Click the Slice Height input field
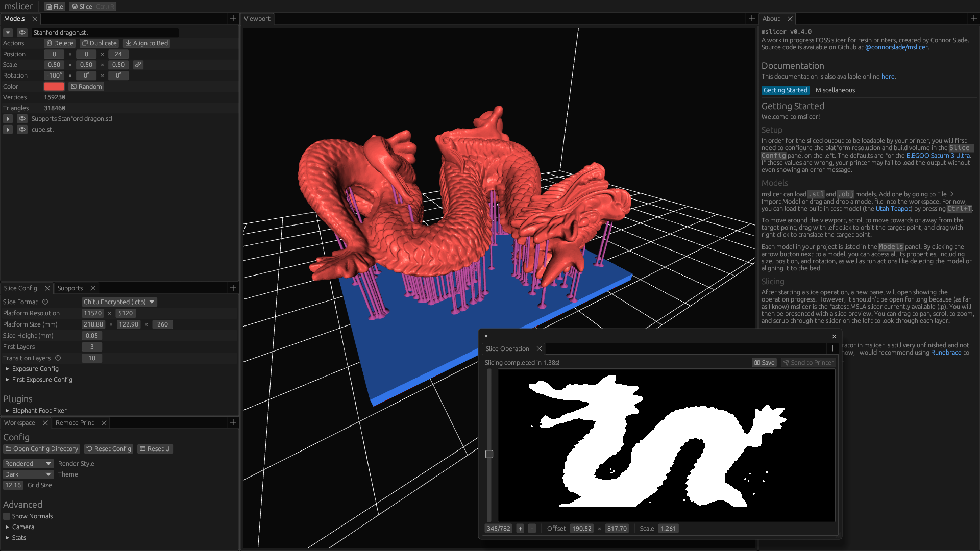This screenshot has height=551, width=980. click(x=92, y=336)
